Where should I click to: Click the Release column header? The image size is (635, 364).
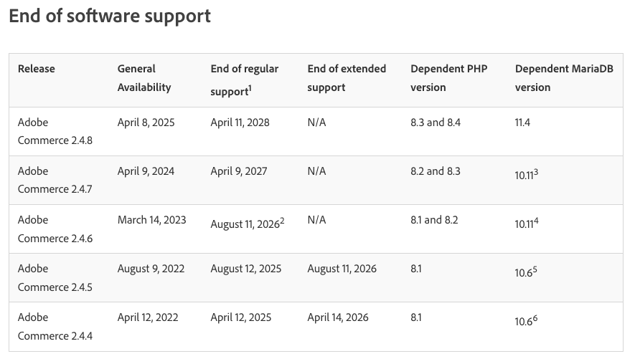pos(37,69)
